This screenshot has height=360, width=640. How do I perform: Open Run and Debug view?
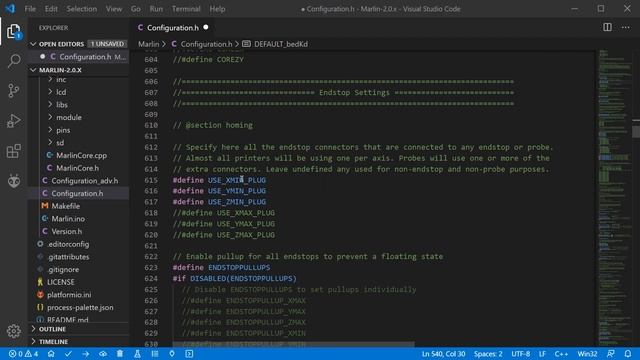[13, 121]
